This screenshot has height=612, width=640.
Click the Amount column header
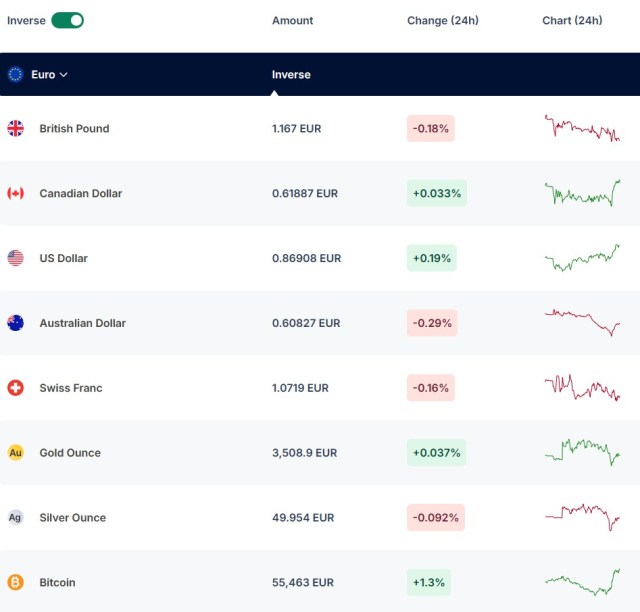coord(293,20)
